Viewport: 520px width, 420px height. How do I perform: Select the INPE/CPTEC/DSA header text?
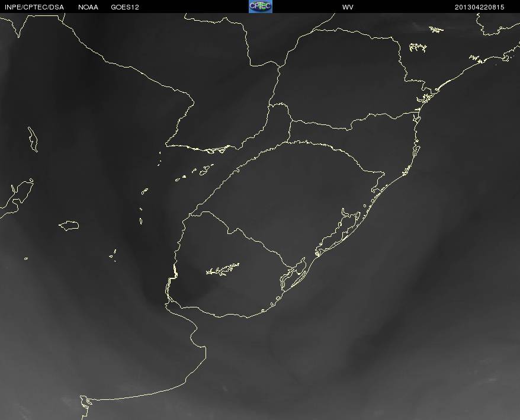(x=34, y=7)
